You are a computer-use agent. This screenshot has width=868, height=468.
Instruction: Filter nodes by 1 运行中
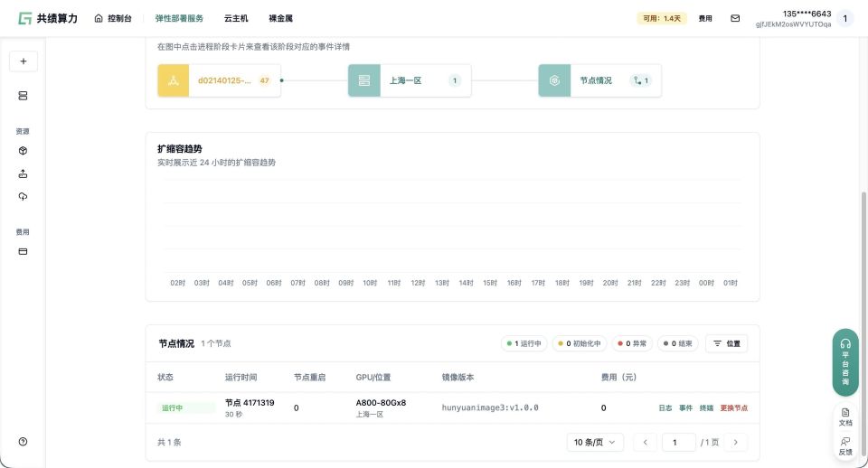524,343
